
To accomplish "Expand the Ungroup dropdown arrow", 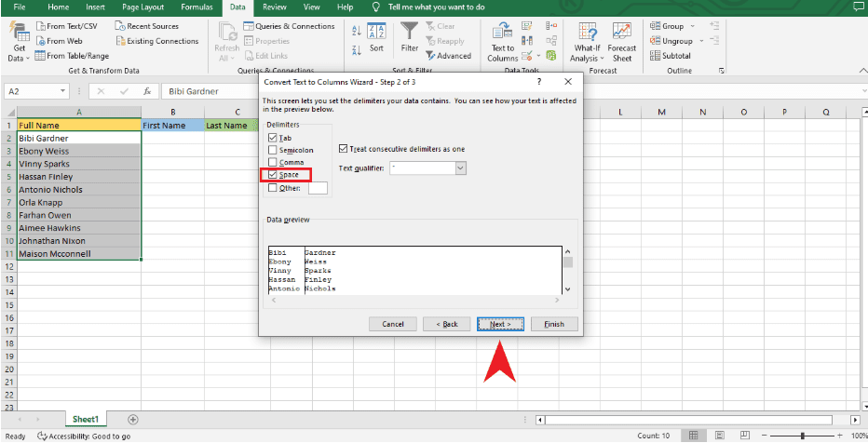I will point(701,41).
